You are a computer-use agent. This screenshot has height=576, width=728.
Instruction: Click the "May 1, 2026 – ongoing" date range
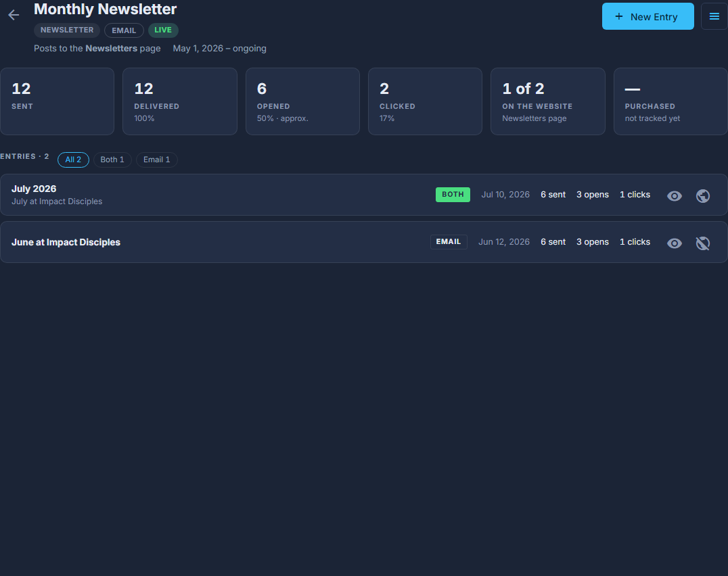220,48
